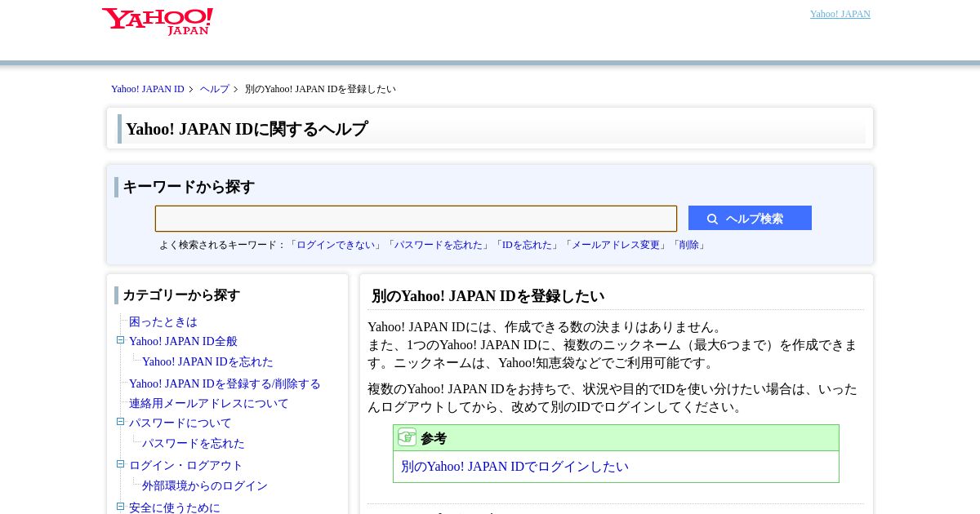Viewport: 980px width, 514px height.
Task: Collapse the 安全に使うために tree node
Action: (120, 507)
